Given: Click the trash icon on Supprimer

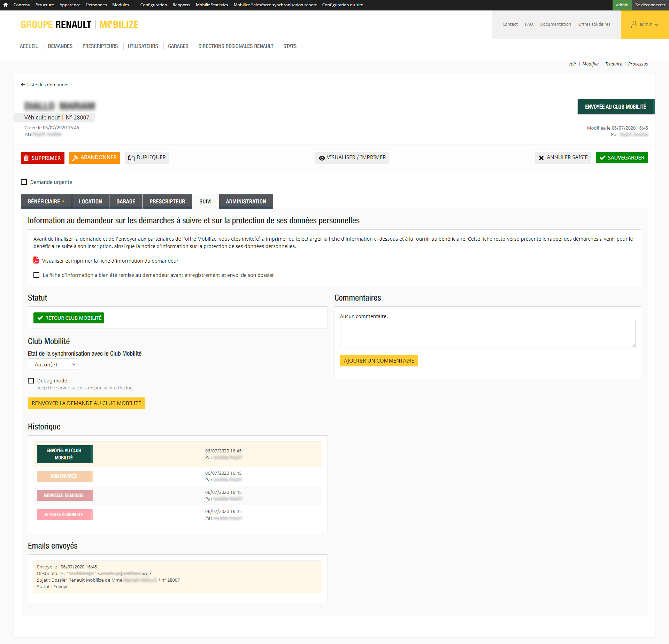Looking at the screenshot, I should tap(26, 158).
